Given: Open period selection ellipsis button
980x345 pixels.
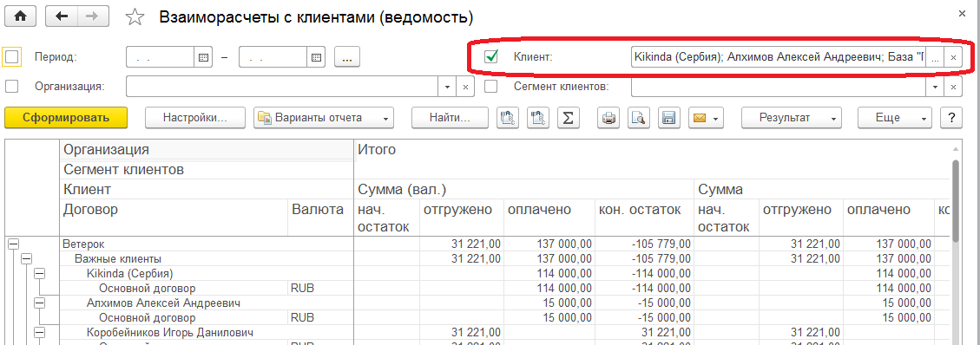Looking at the screenshot, I should (x=347, y=57).
